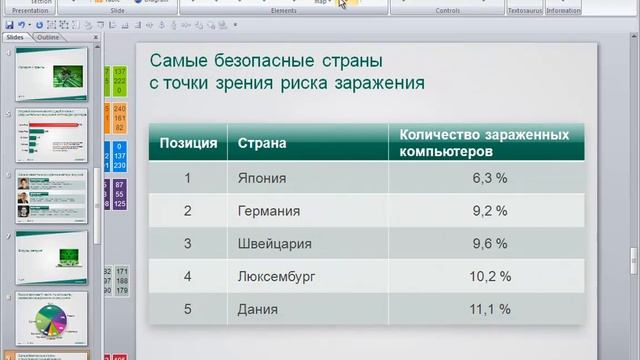Click position number '1' in the table
Screen dimensions: 640x360
(x=188, y=178)
